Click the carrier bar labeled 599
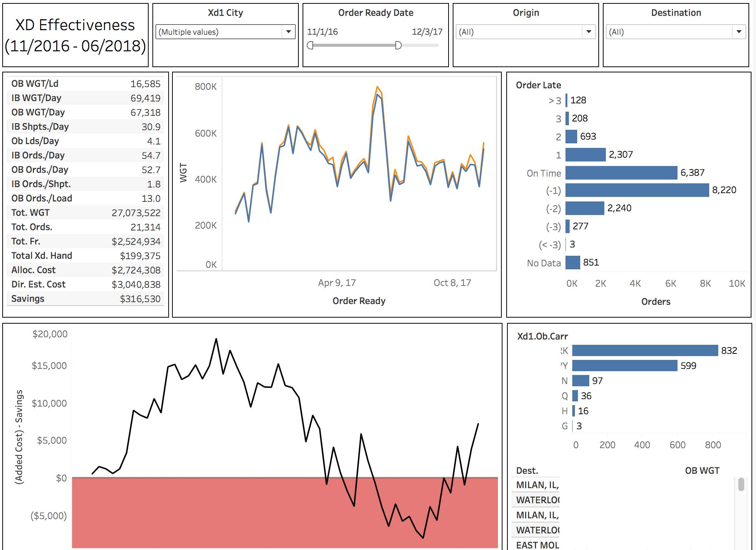This screenshot has width=756, height=550. (624, 366)
